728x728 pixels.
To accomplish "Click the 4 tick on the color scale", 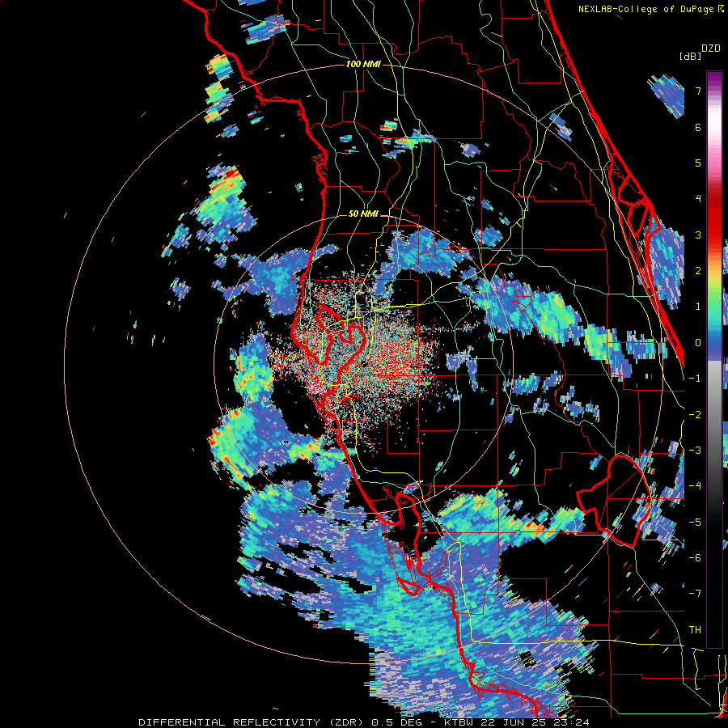I will 698,199.
